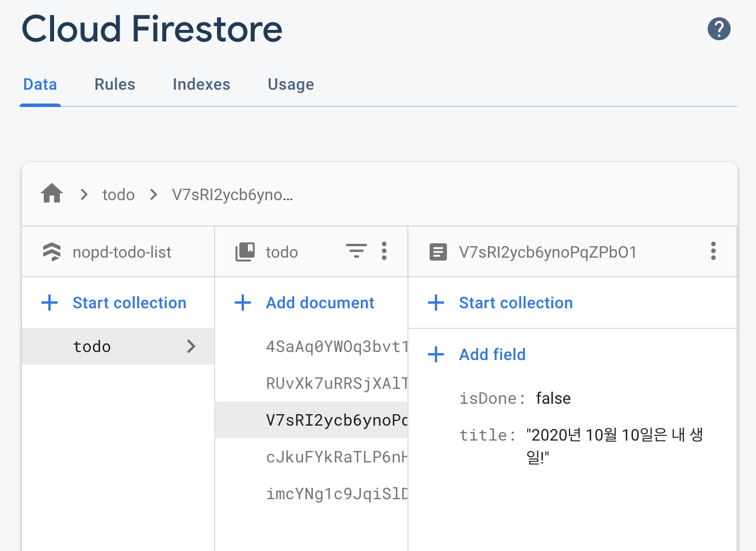Viewport: 756px width, 551px height.
Task: Select document V7sRI2ycb6ynoPq in list
Action: (311, 420)
